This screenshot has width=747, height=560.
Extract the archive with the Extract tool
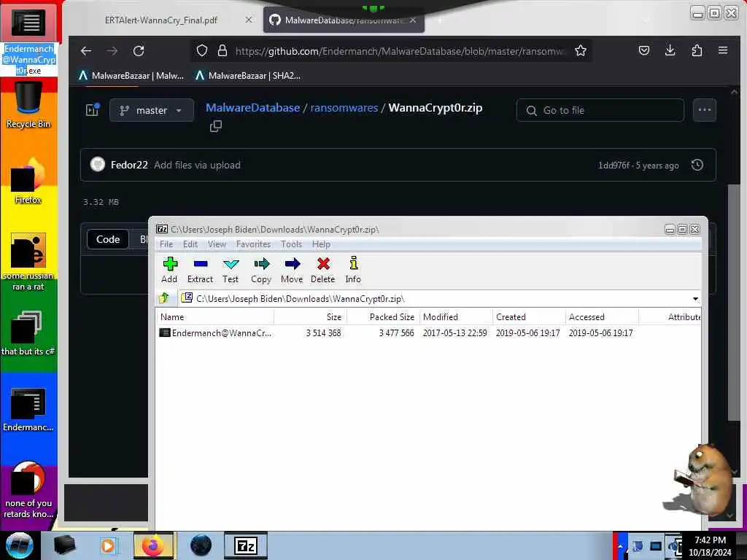click(200, 270)
